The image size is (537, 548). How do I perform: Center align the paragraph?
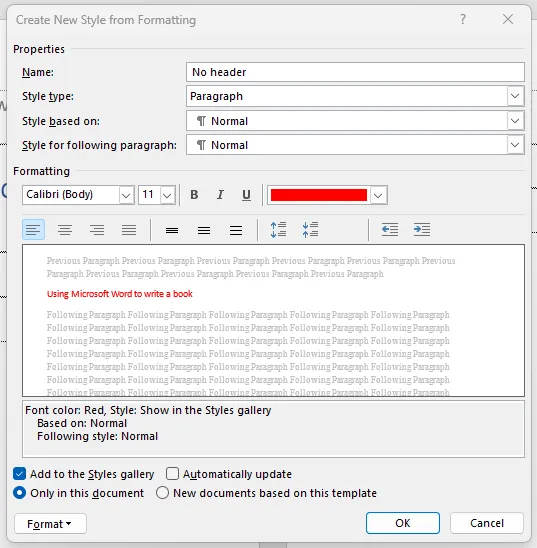pyautogui.click(x=65, y=230)
